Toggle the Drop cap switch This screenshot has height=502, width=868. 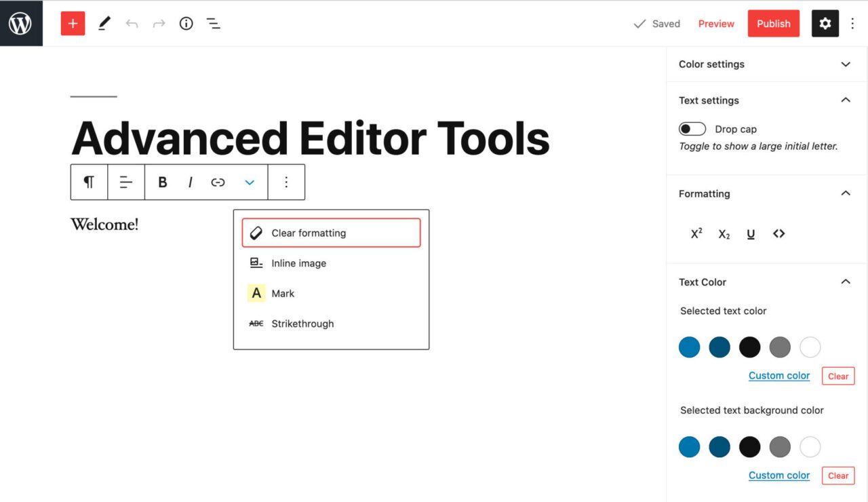point(692,128)
